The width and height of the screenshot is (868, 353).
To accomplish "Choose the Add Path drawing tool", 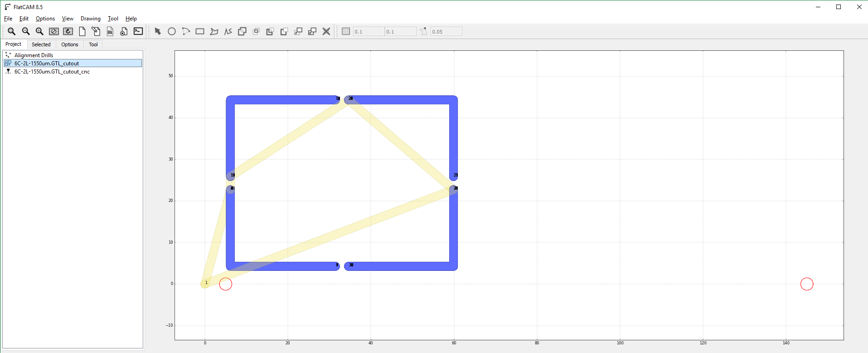I will pyautogui.click(x=228, y=31).
